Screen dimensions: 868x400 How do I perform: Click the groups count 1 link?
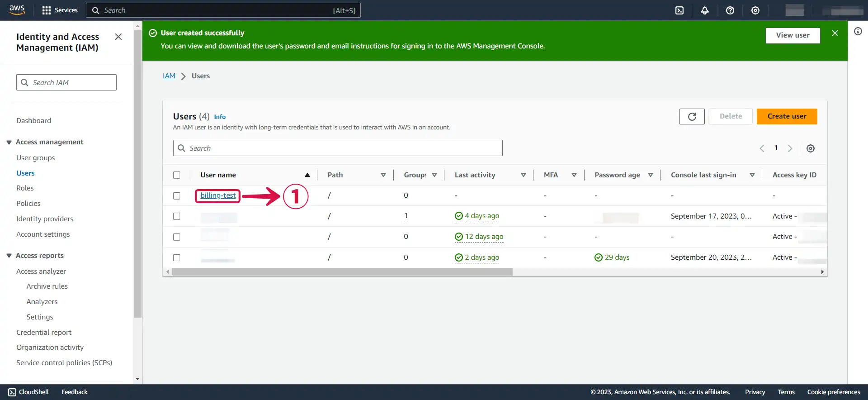(406, 216)
